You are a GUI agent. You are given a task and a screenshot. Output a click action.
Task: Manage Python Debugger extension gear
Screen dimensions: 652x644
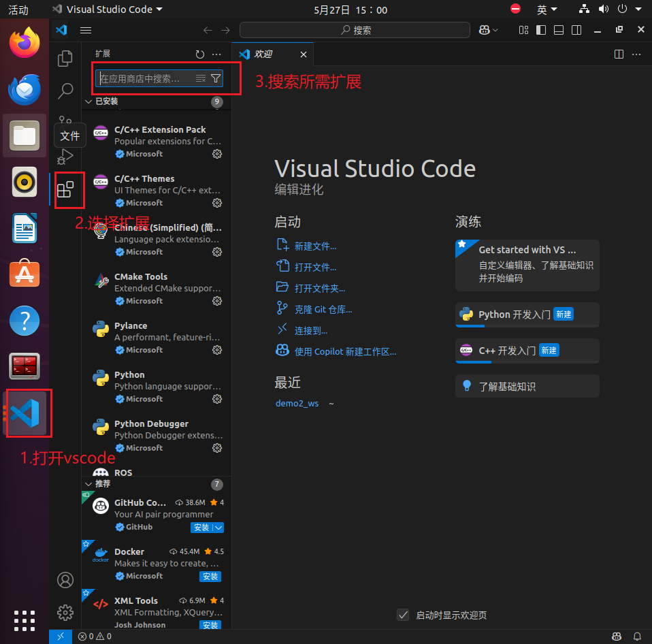(x=217, y=448)
